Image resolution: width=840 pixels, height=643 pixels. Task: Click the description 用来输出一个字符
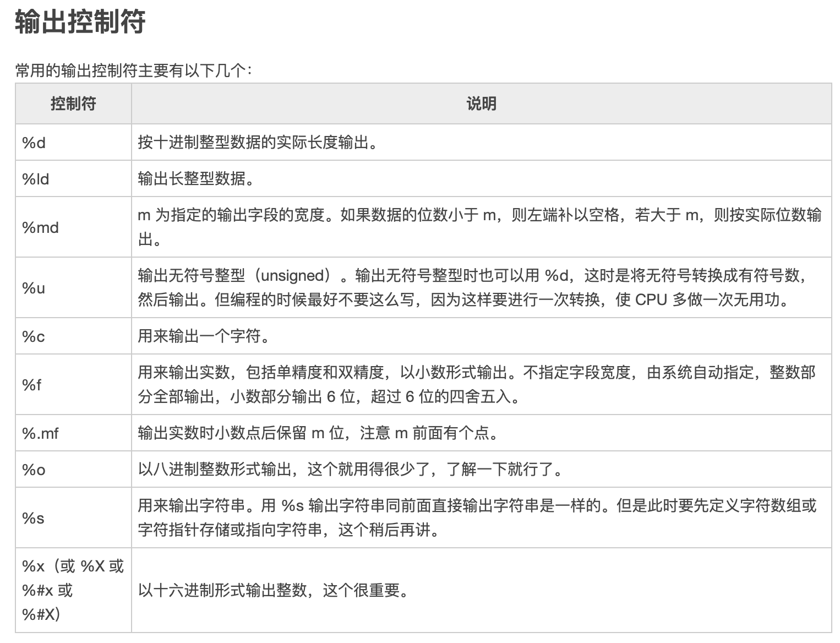(481, 336)
